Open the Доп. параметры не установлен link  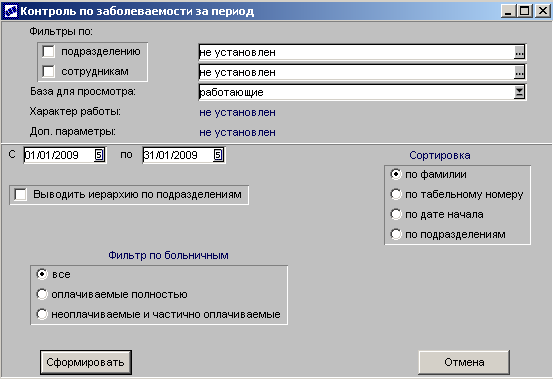237,133
